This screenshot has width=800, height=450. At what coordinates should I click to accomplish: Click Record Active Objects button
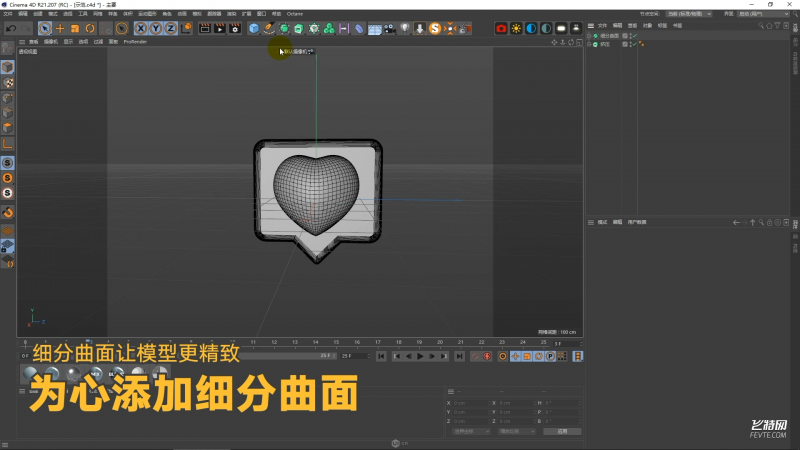click(x=476, y=356)
